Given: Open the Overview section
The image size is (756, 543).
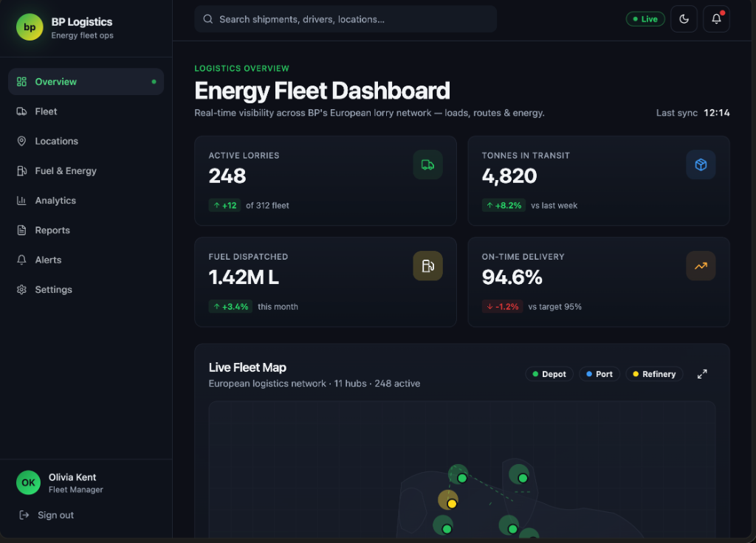Looking at the screenshot, I should [86, 81].
